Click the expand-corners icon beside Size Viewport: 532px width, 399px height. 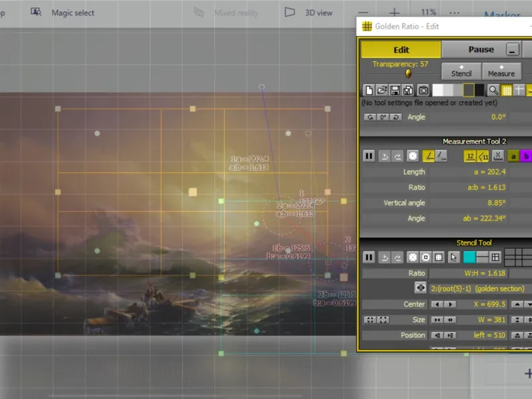click(383, 320)
